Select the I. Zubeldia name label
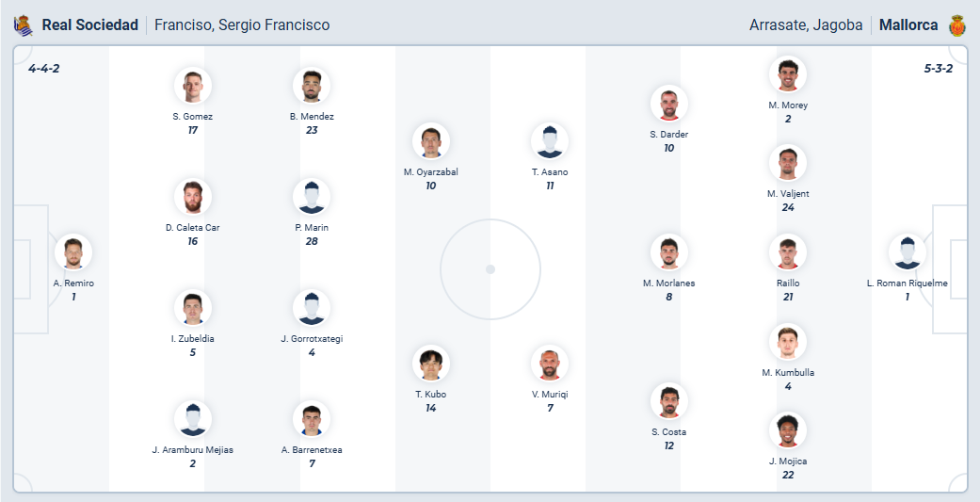 click(193, 338)
